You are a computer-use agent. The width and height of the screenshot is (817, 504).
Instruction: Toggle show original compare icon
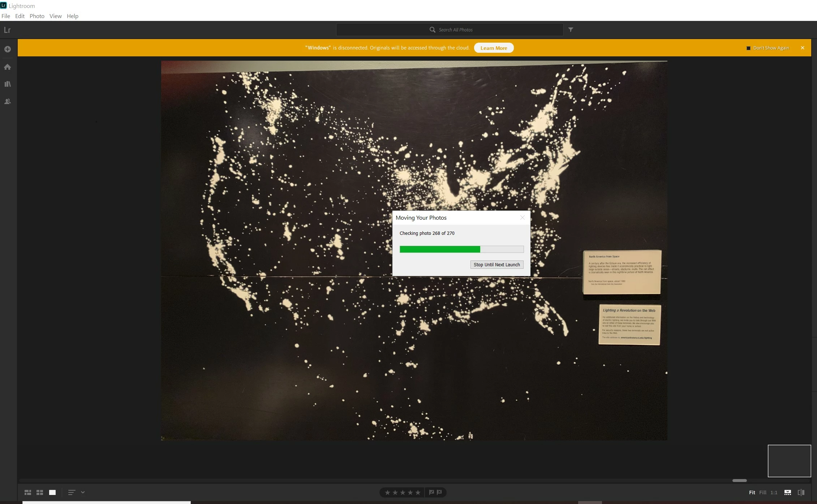click(801, 492)
